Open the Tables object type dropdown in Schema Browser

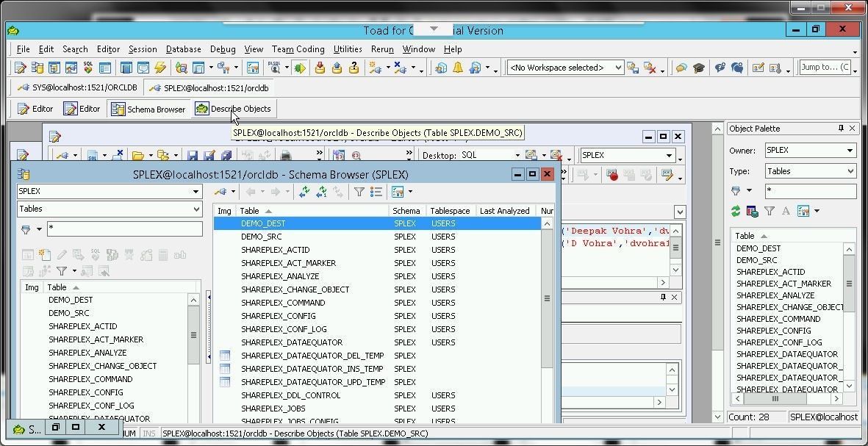tap(196, 209)
